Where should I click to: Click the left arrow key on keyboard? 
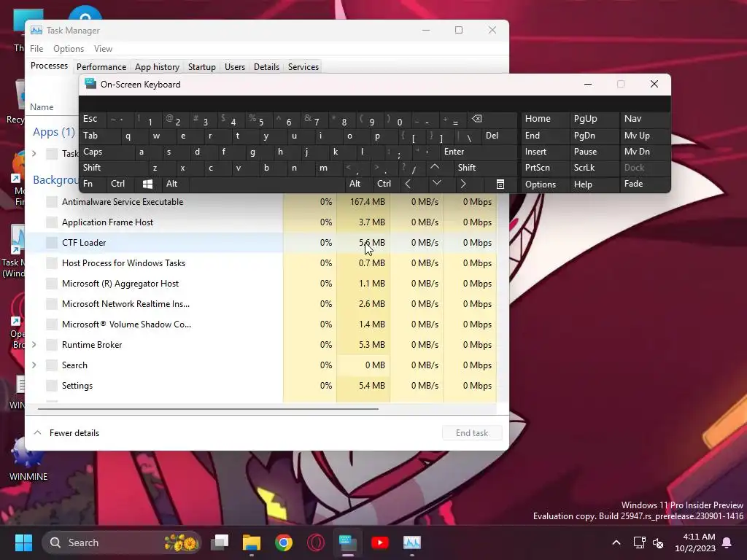pos(408,183)
